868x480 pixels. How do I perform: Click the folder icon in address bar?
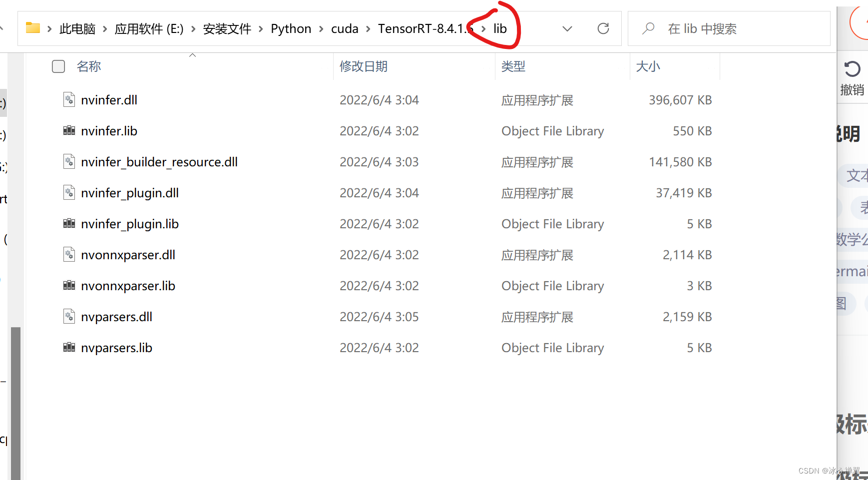33,28
